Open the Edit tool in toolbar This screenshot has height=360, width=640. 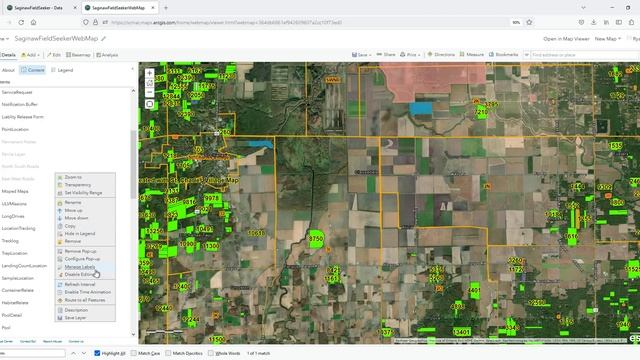coord(53,55)
